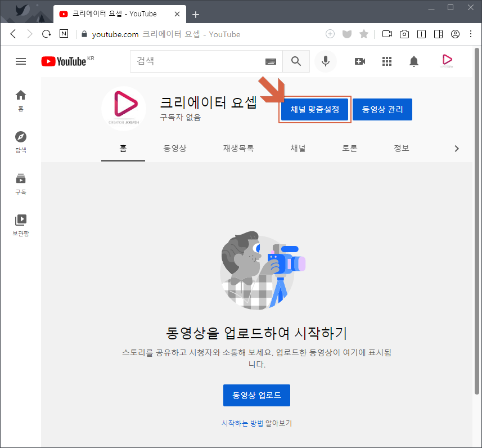The image size is (482, 448).
Task: Click the square I toolbar icon
Action: click(421, 34)
